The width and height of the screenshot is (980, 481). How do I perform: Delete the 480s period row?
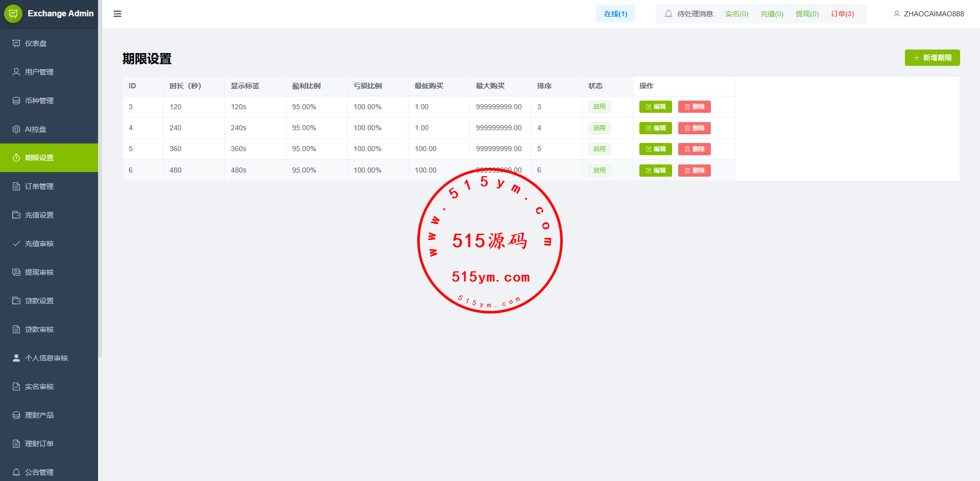click(694, 171)
